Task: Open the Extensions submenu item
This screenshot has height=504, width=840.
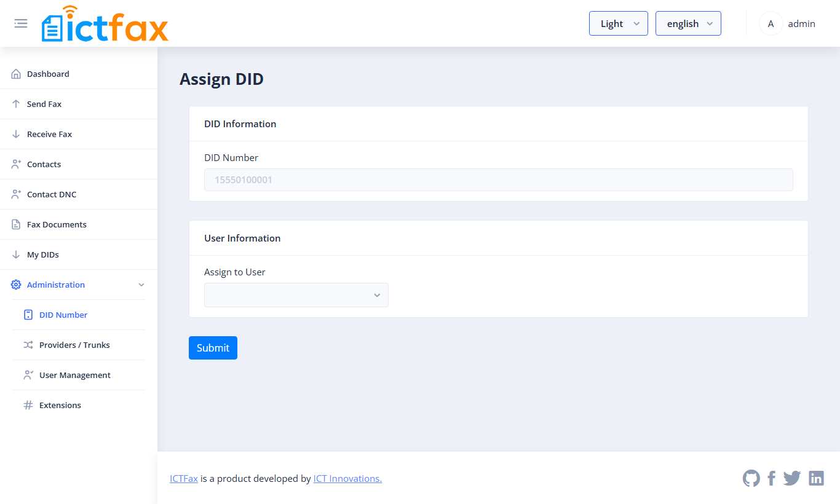Action: click(x=79, y=405)
